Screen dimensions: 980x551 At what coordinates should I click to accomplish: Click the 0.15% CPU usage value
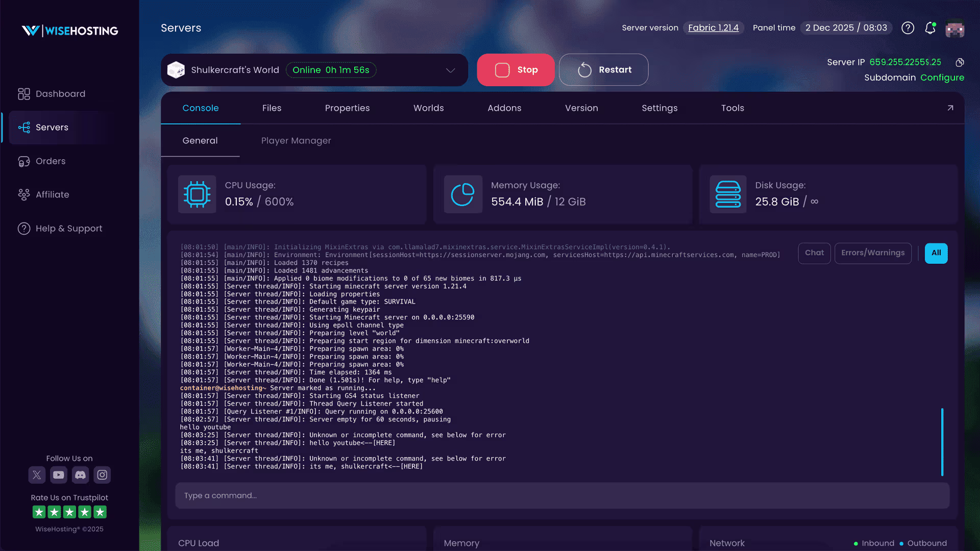tap(239, 202)
